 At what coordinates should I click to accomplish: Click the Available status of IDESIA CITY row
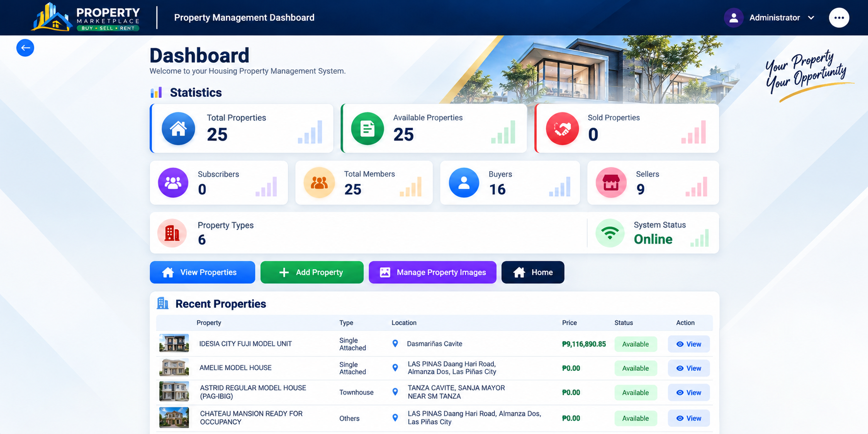[x=636, y=344]
